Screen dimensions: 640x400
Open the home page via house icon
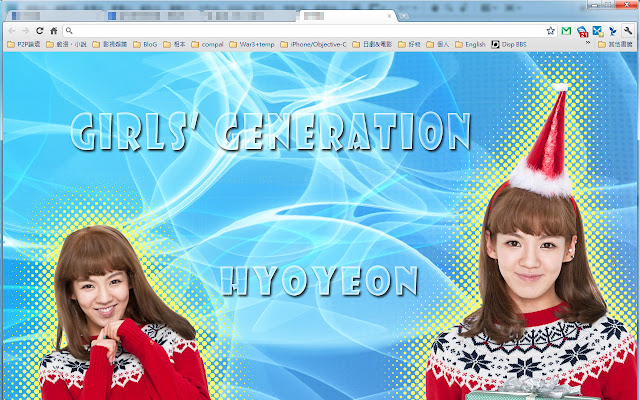pos(53,31)
